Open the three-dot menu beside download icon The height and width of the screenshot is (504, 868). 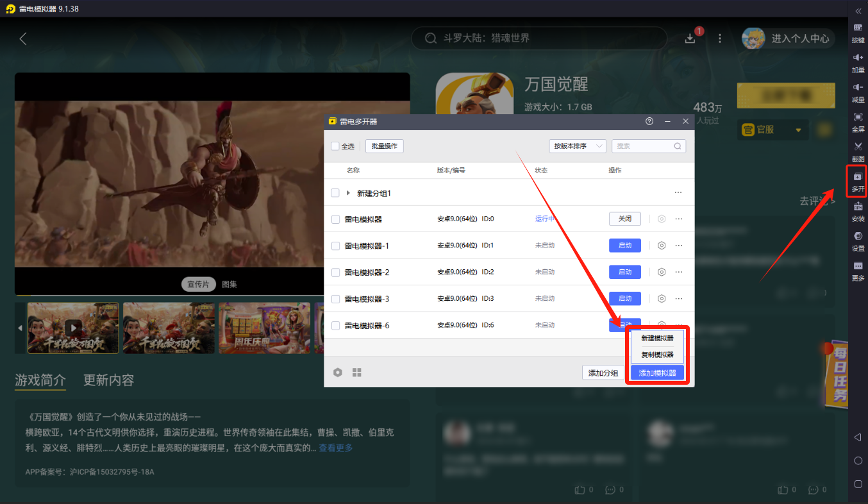[720, 38]
